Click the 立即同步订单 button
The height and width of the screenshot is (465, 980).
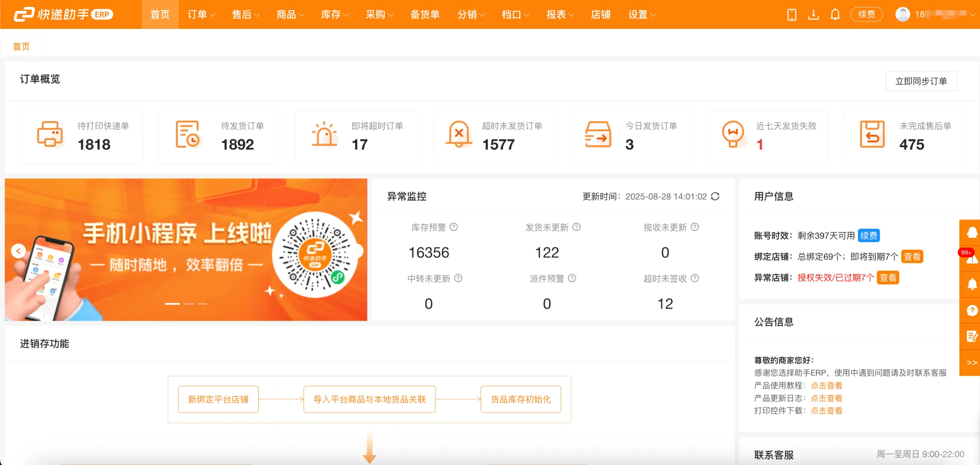pyautogui.click(x=921, y=81)
